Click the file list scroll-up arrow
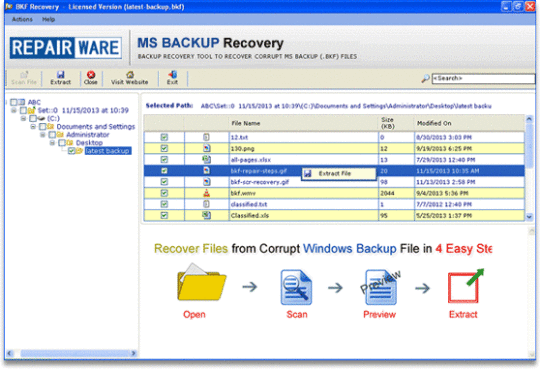This screenshot has width=540, height=369. click(529, 119)
